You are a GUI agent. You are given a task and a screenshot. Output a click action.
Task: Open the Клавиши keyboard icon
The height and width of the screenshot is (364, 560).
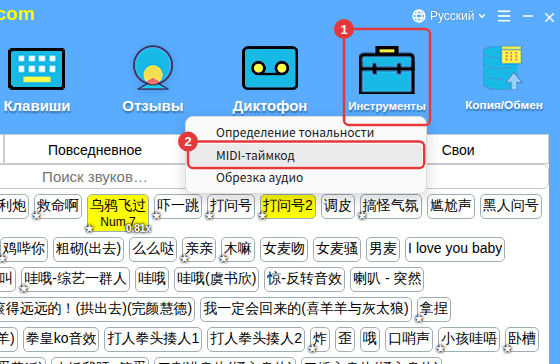click(x=36, y=69)
